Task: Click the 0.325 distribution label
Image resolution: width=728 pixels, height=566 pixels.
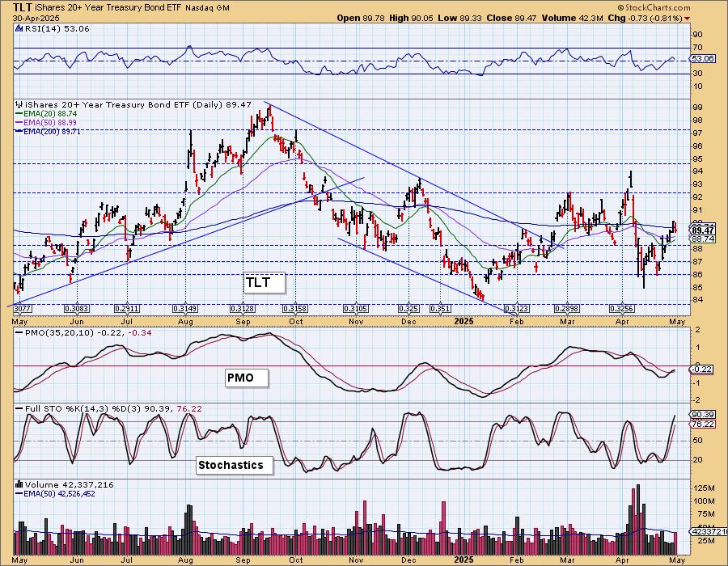Action: (x=408, y=309)
